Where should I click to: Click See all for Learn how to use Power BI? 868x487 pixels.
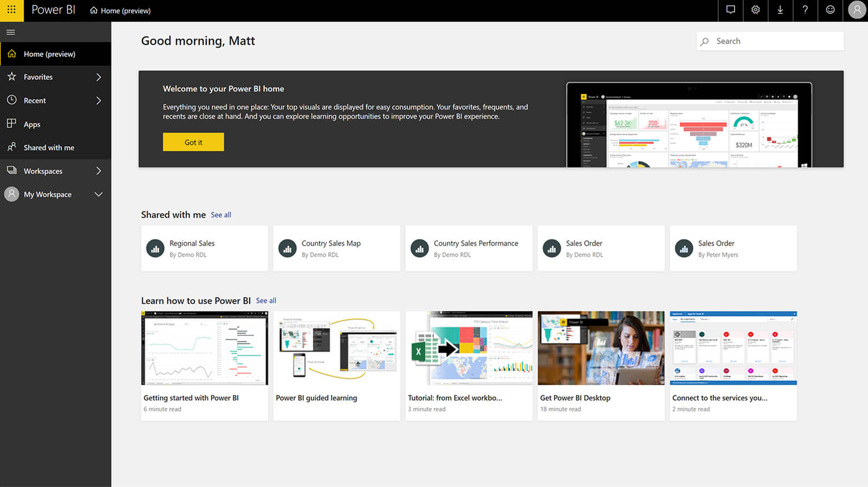[266, 300]
